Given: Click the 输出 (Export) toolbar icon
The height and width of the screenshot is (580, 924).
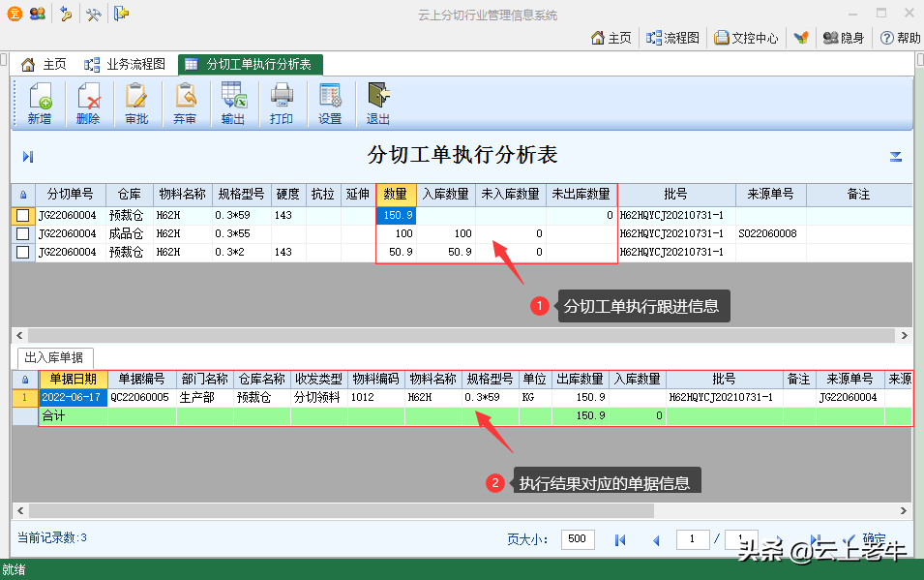Looking at the screenshot, I should tap(233, 103).
